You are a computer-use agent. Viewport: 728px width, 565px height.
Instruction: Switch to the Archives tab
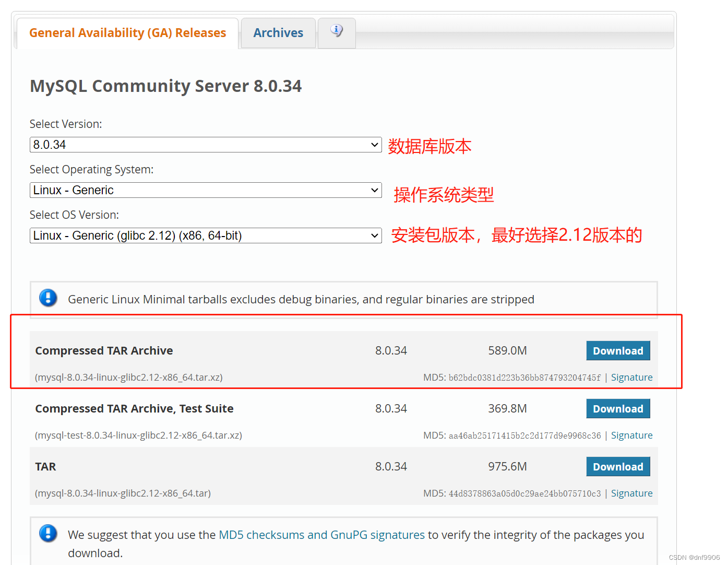(278, 33)
